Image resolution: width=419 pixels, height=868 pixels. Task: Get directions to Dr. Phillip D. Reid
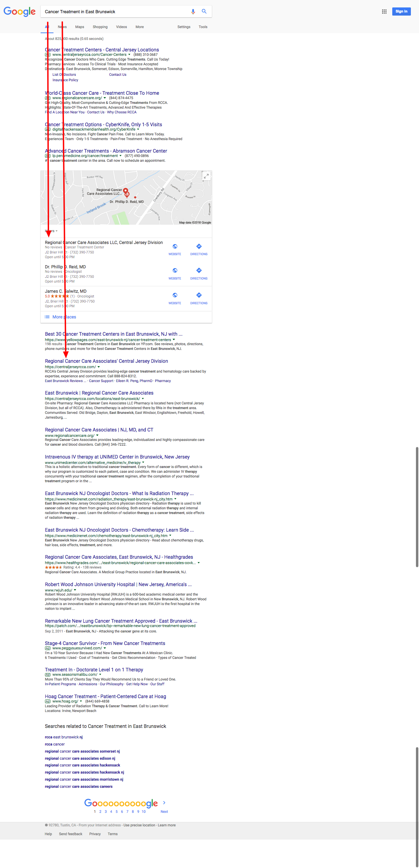199,274
